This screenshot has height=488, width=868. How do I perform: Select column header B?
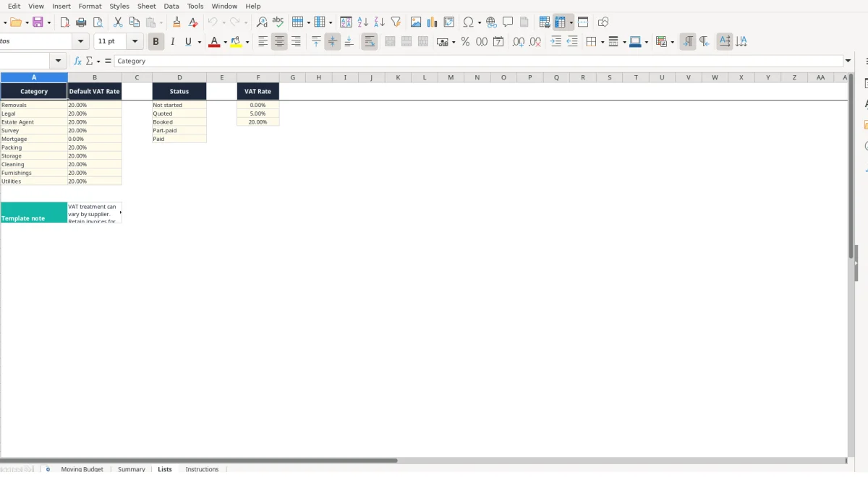[x=95, y=77]
